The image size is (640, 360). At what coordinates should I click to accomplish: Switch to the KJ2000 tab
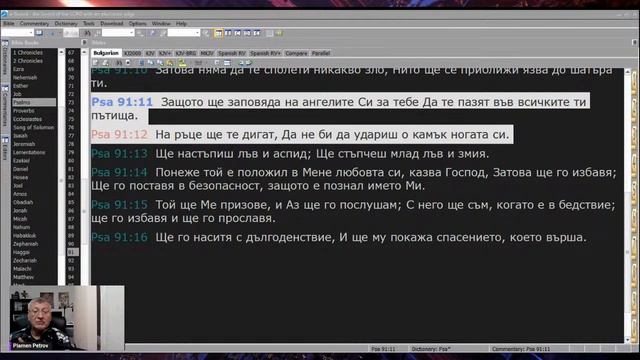pyautogui.click(x=132, y=53)
